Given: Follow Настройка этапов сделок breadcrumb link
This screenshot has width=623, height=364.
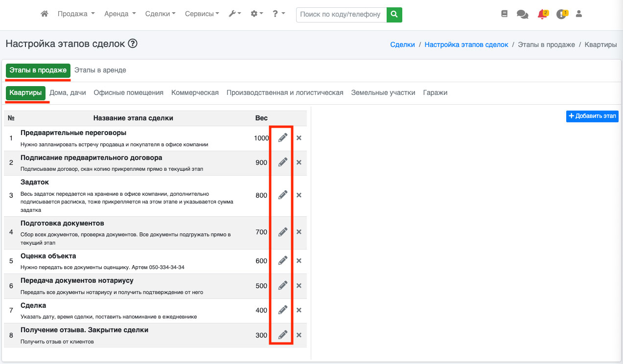Looking at the screenshot, I should [x=466, y=45].
